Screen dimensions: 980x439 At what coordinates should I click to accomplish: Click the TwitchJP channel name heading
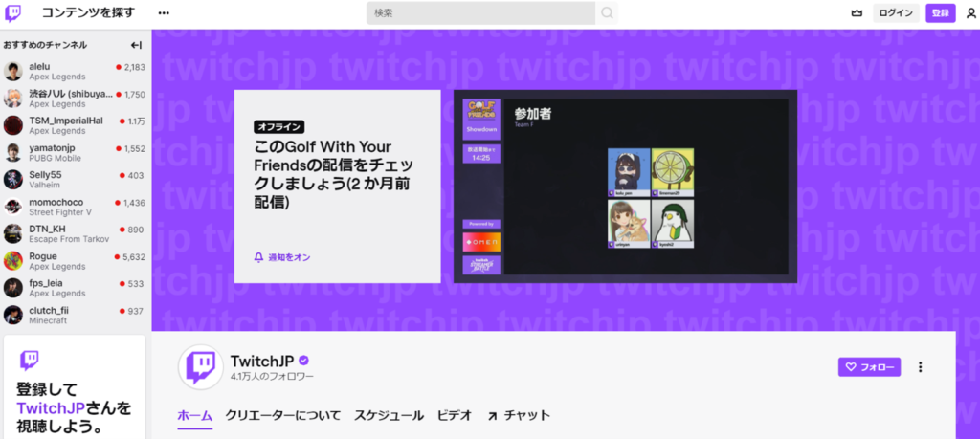pos(262,361)
